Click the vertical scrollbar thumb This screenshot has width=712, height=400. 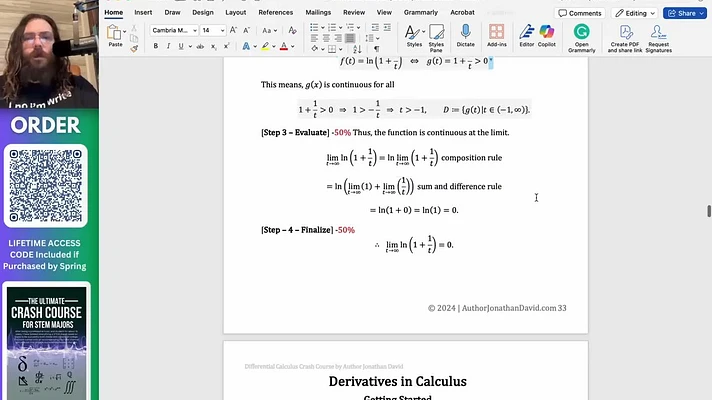click(708, 211)
